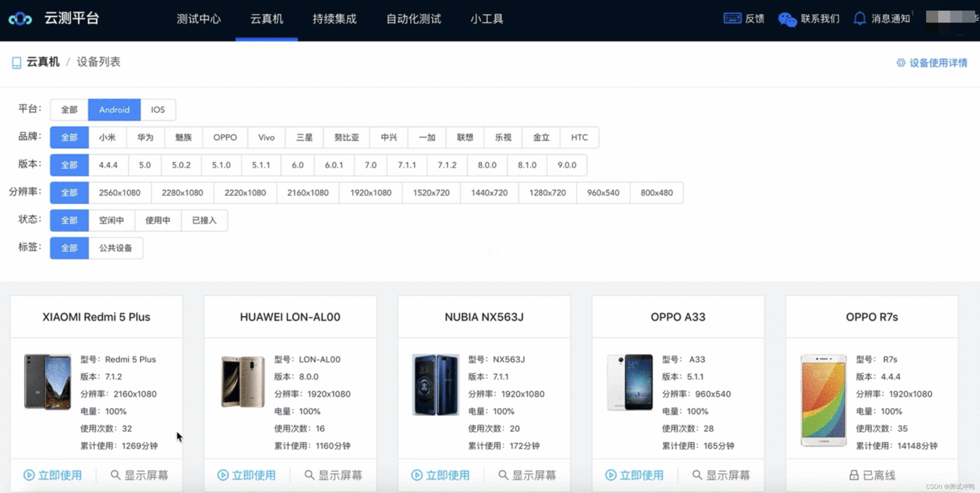
Task: Click play icon on HUAWEI LON-AL00 card
Action: point(223,475)
